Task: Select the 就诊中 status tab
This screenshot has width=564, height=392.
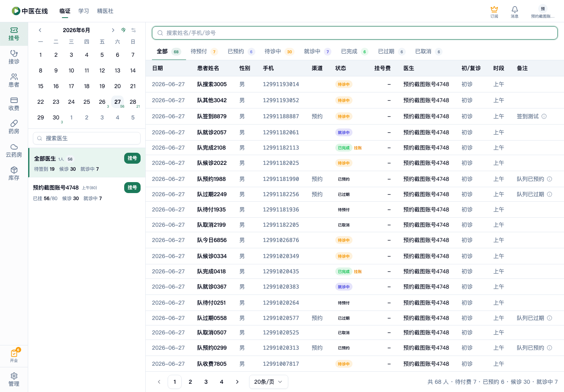Action: pos(318,51)
